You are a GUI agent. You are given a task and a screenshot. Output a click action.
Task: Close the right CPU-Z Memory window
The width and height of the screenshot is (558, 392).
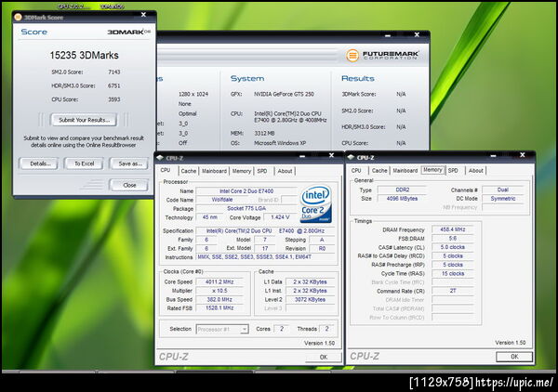(x=523, y=155)
